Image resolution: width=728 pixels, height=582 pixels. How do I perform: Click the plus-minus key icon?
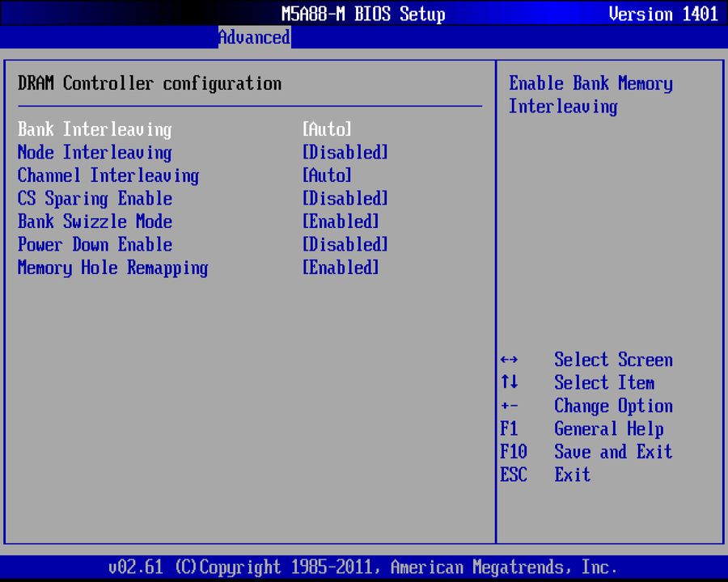pyautogui.click(x=510, y=406)
